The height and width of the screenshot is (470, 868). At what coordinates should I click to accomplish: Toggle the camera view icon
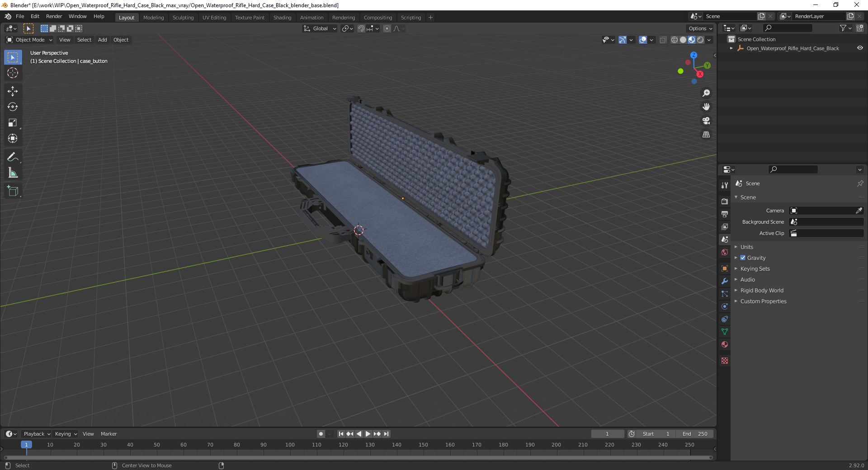706,121
